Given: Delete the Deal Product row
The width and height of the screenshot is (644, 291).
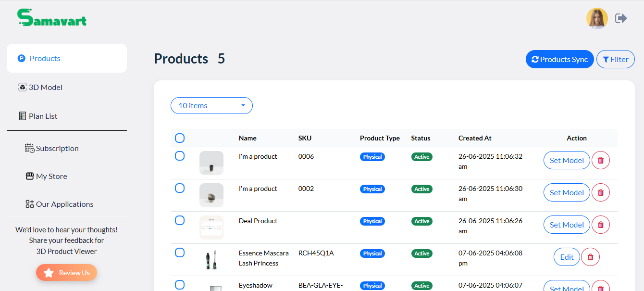Looking at the screenshot, I should click(x=601, y=225).
